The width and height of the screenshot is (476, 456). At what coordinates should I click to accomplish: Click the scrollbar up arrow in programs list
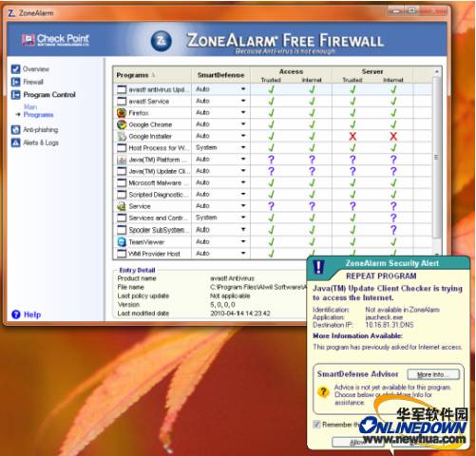tap(436, 71)
